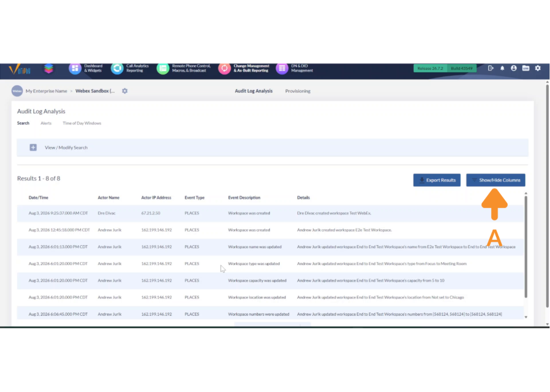Click the Workspace type was updated description

pos(254,263)
